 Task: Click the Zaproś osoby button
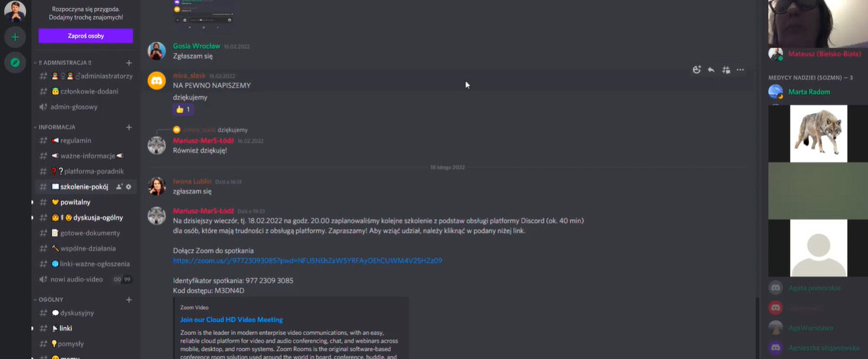(85, 36)
